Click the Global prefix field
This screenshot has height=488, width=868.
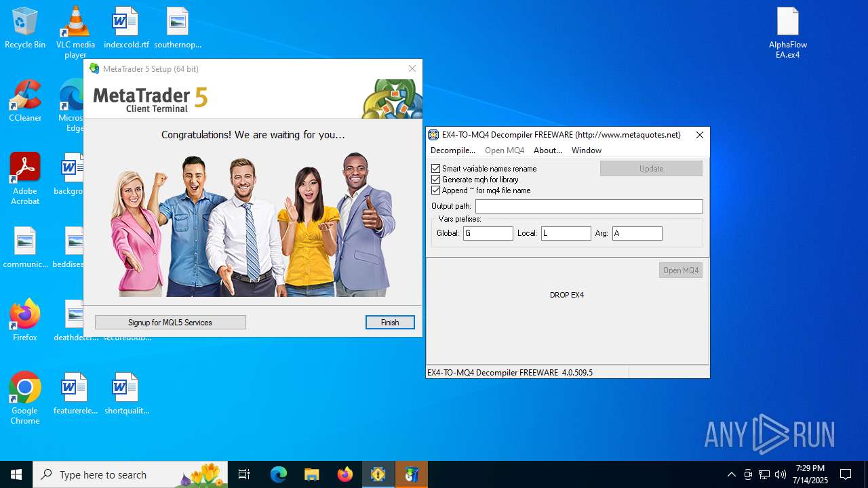click(x=488, y=233)
